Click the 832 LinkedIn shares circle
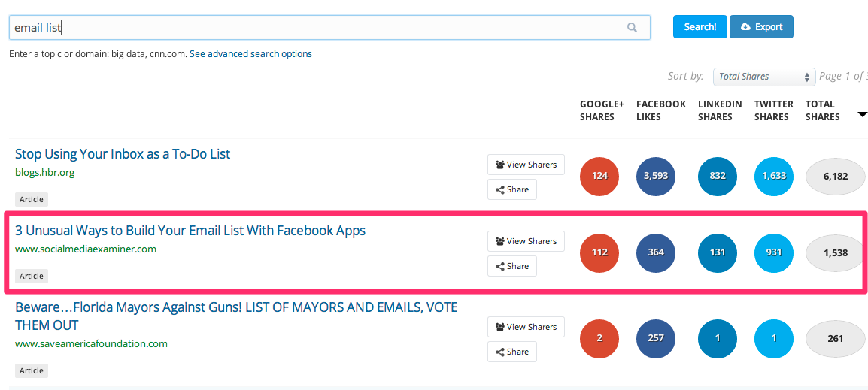 [x=718, y=177]
